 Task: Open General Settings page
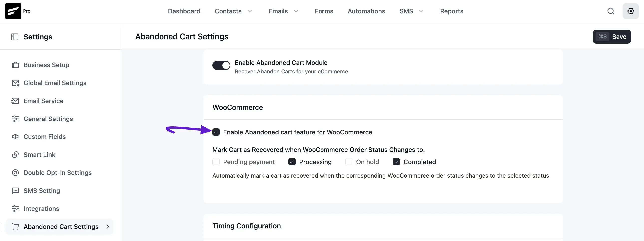(x=48, y=119)
